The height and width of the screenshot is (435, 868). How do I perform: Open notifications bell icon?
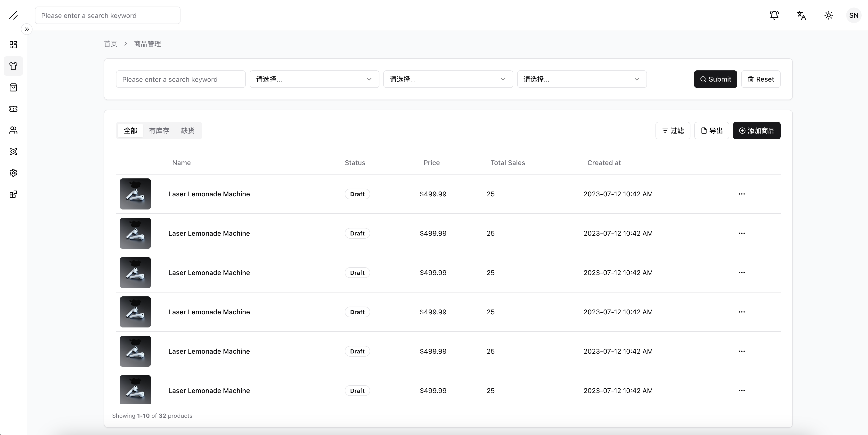coord(774,15)
